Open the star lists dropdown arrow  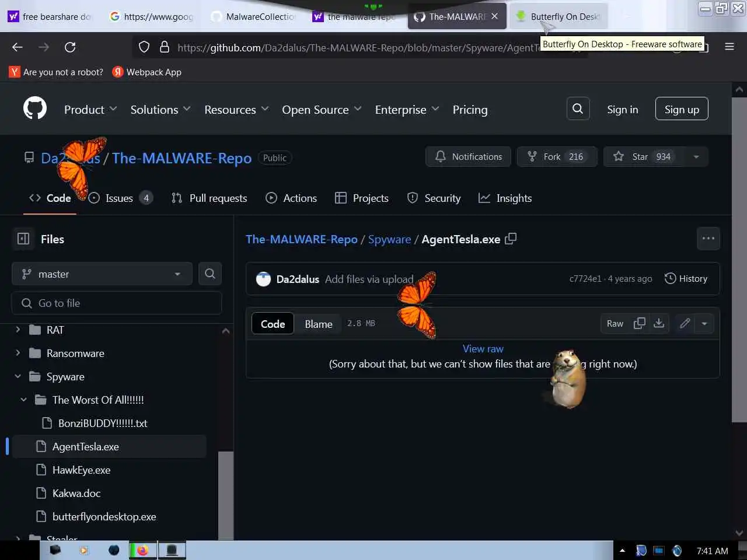(x=696, y=156)
